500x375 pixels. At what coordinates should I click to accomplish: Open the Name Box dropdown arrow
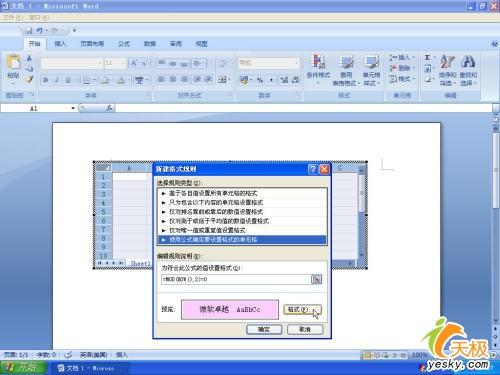pyautogui.click(x=73, y=108)
